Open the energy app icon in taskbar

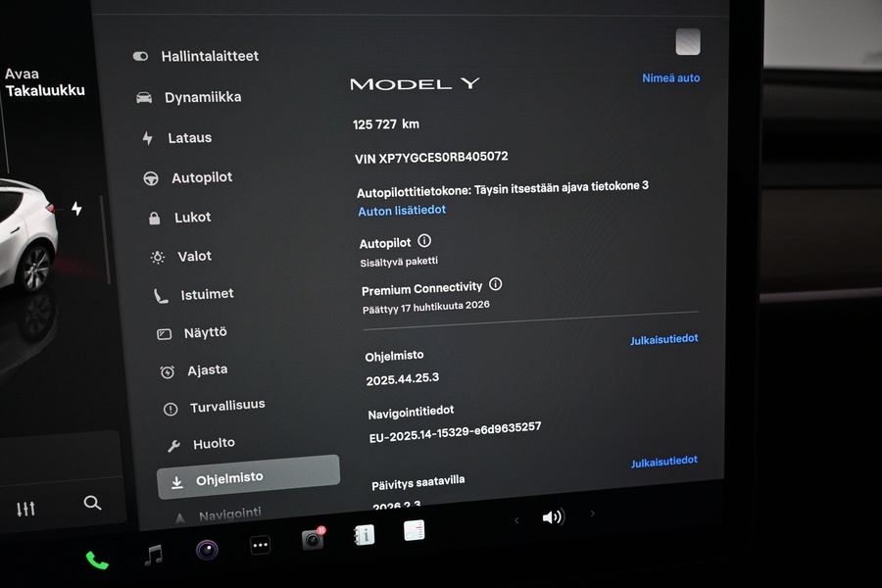[x=414, y=532]
